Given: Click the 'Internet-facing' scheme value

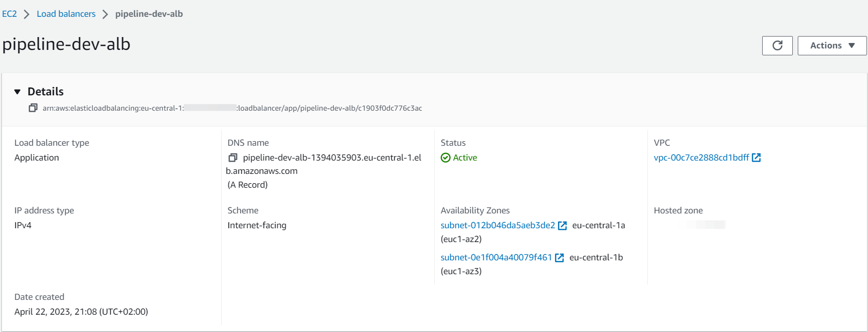Looking at the screenshot, I should [257, 225].
